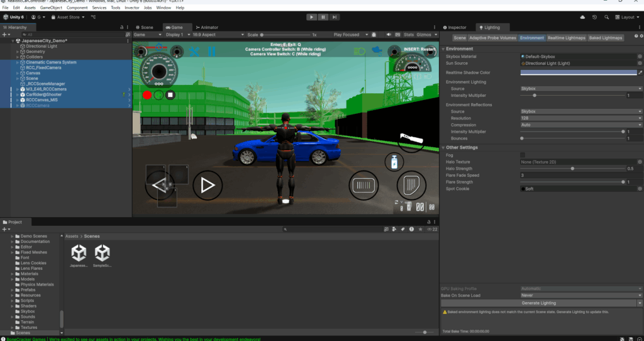Open the account G dropdown

click(38, 17)
